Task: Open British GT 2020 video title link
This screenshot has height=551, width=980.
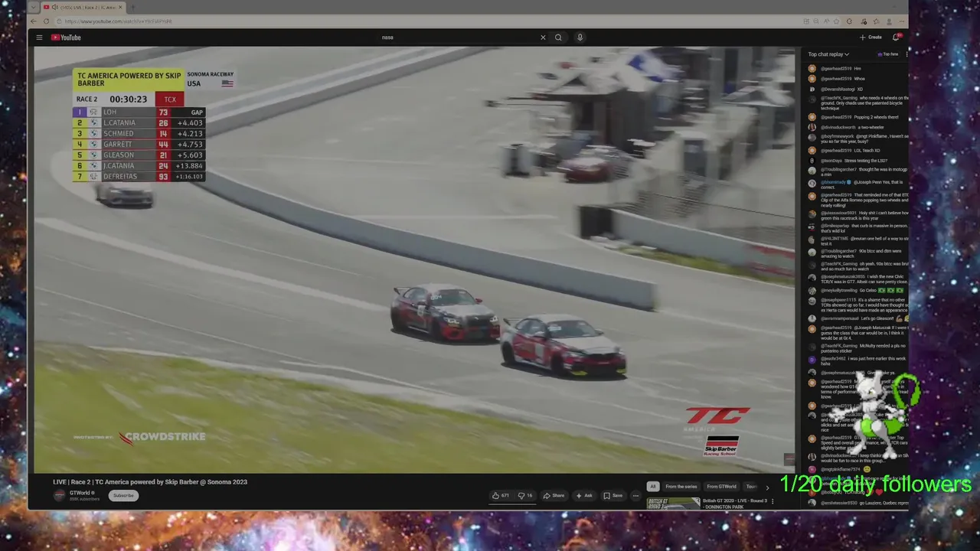Action: pos(735,504)
